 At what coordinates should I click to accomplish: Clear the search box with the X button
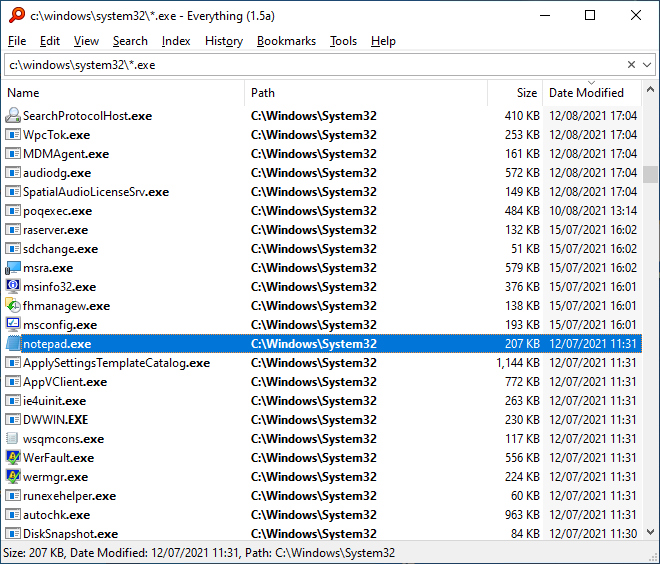631,65
